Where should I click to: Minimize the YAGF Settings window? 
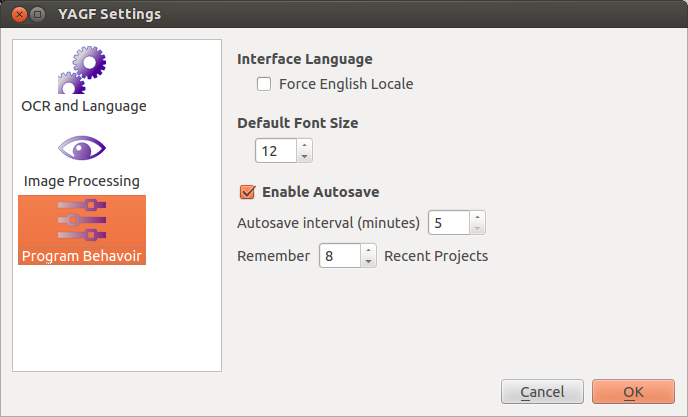click(x=37, y=15)
